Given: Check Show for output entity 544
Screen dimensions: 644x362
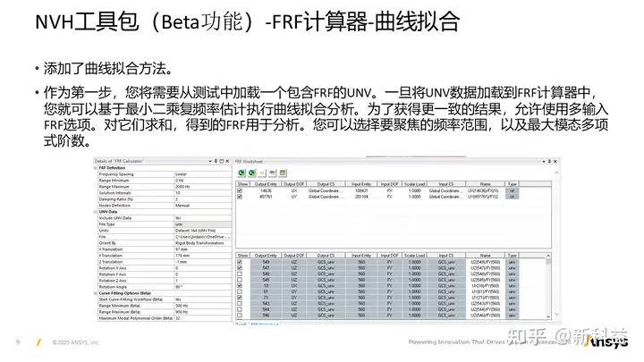Looking at the screenshot, I should (240, 309).
